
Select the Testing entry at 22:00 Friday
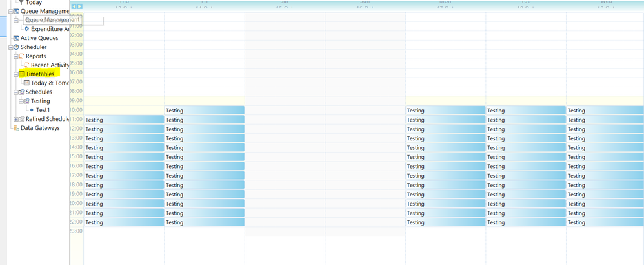point(205,222)
